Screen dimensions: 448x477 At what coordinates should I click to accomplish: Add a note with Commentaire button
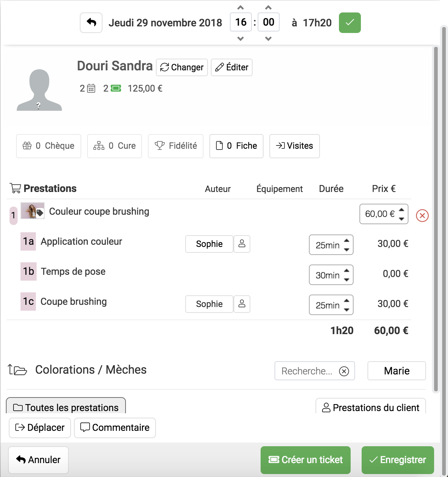click(115, 428)
